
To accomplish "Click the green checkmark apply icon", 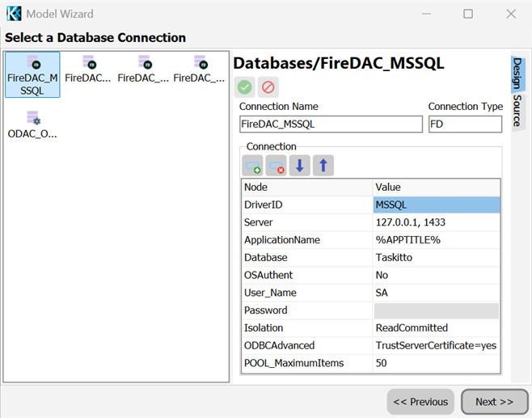I will click(x=244, y=87).
